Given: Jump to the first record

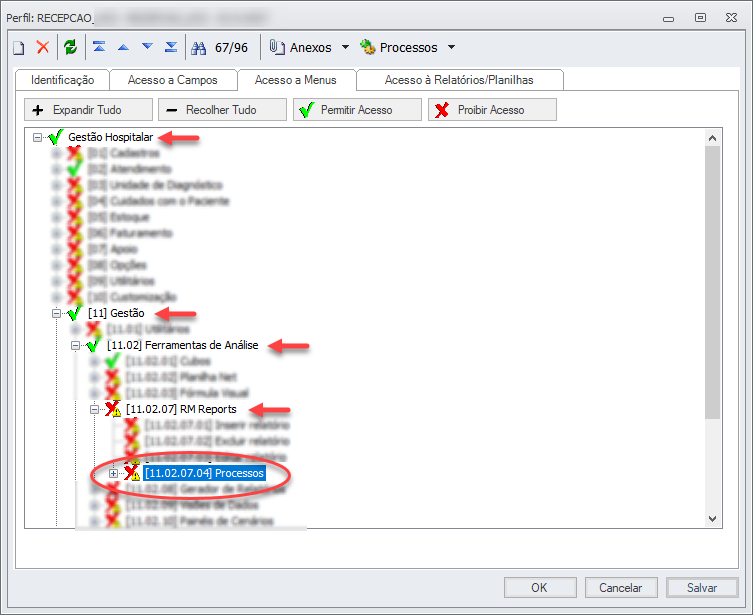Looking at the screenshot, I should [x=99, y=47].
